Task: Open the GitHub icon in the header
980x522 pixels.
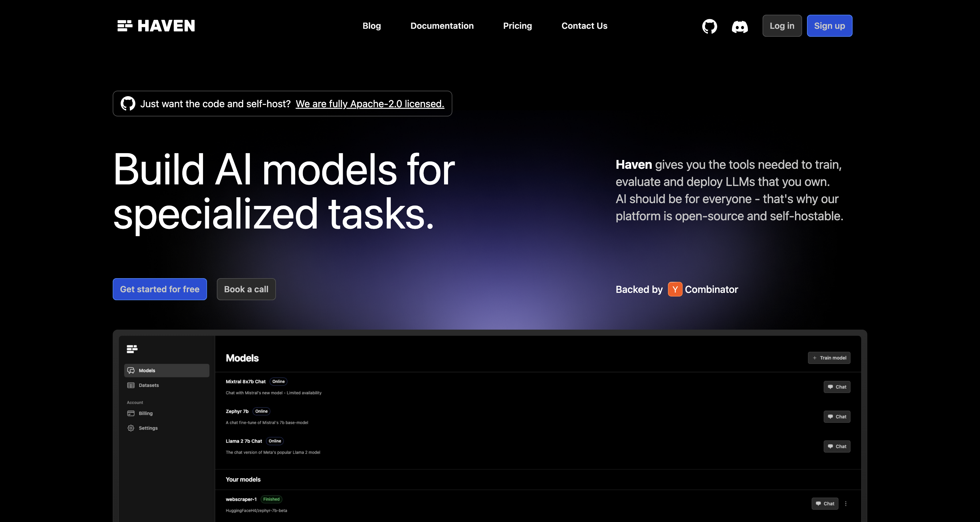Action: point(710,26)
